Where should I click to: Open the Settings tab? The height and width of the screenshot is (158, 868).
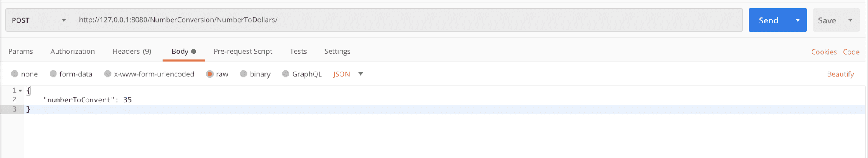(337, 51)
